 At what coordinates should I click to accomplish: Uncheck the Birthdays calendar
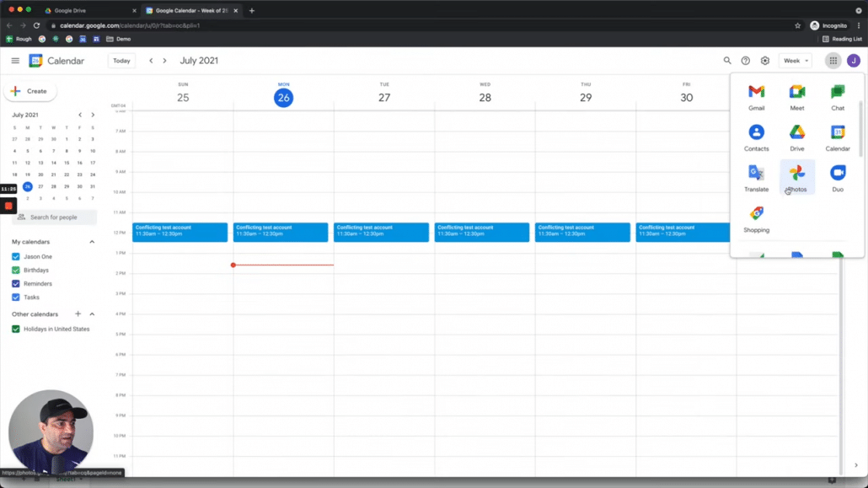click(15, 271)
